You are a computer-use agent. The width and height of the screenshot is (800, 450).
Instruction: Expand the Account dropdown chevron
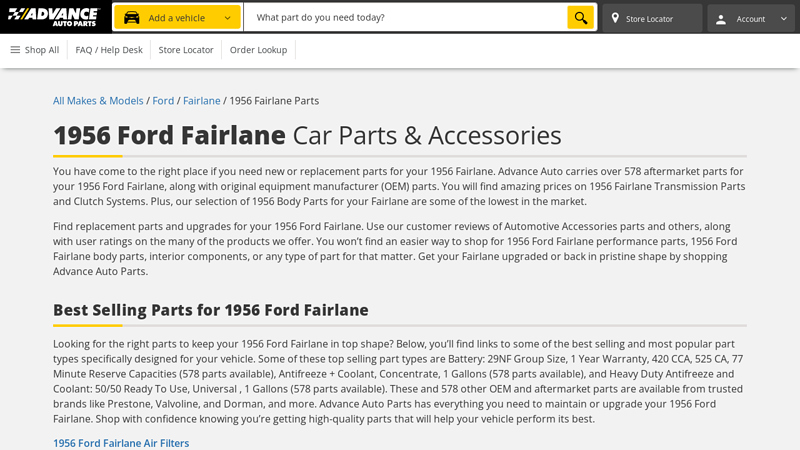(x=784, y=19)
